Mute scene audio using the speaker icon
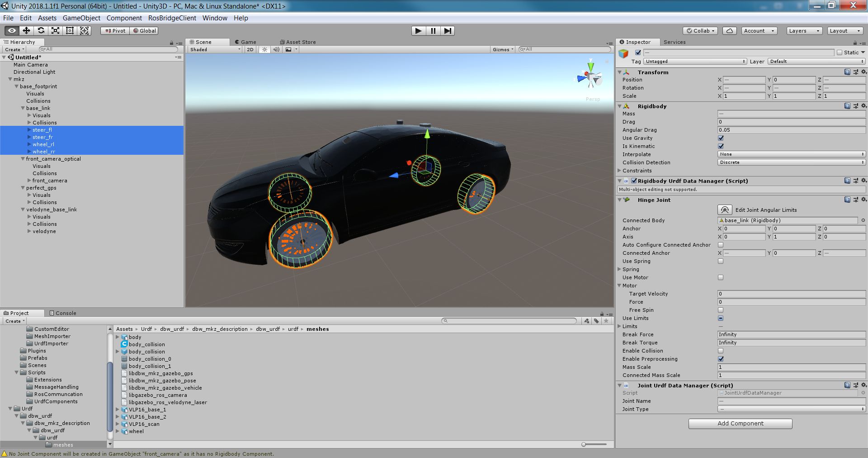This screenshot has height=458, width=868. 276,49
